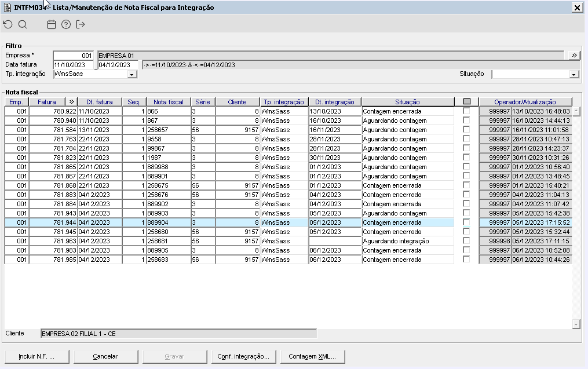Click the Cliente field EMPRESA 02 FILIAL 1 - CE

(x=178, y=334)
